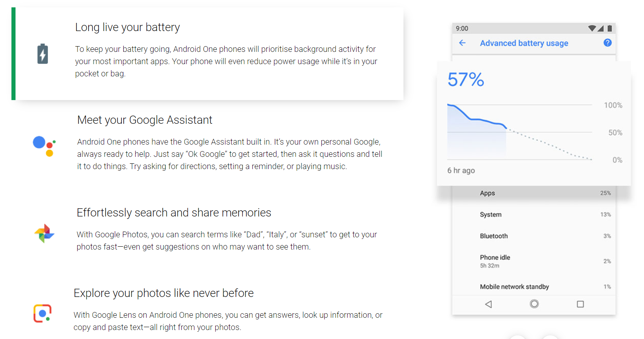Click the Google Photos pinwheel icon
Viewport: 644px width, 339px height.
click(x=44, y=234)
